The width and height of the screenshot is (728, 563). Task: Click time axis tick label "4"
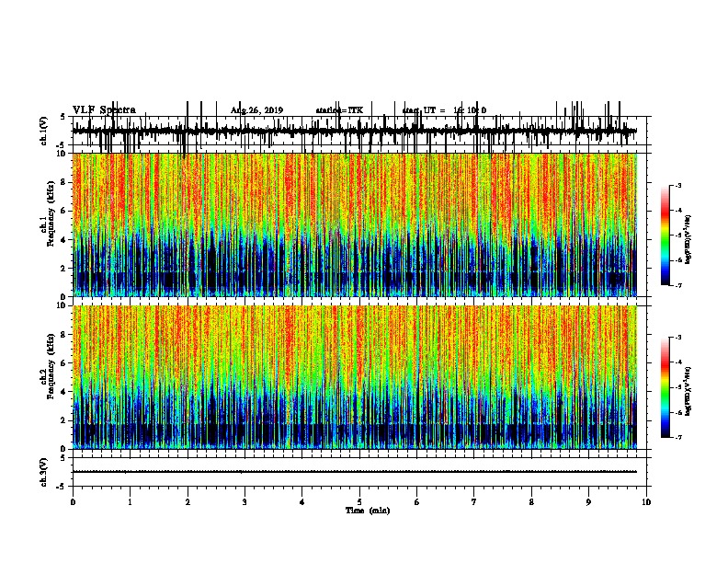302,502
